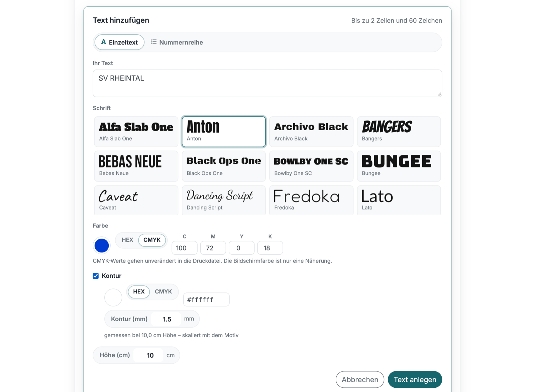Choose the Bungee font tile
The height and width of the screenshot is (392, 535).
pyautogui.click(x=399, y=166)
